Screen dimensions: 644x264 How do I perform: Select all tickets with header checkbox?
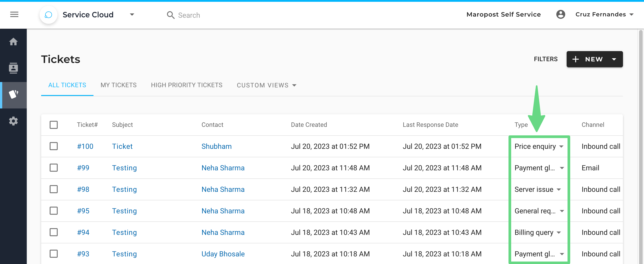(x=53, y=125)
